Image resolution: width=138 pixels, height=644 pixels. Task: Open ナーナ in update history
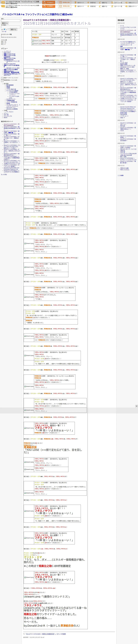pos(122,26)
